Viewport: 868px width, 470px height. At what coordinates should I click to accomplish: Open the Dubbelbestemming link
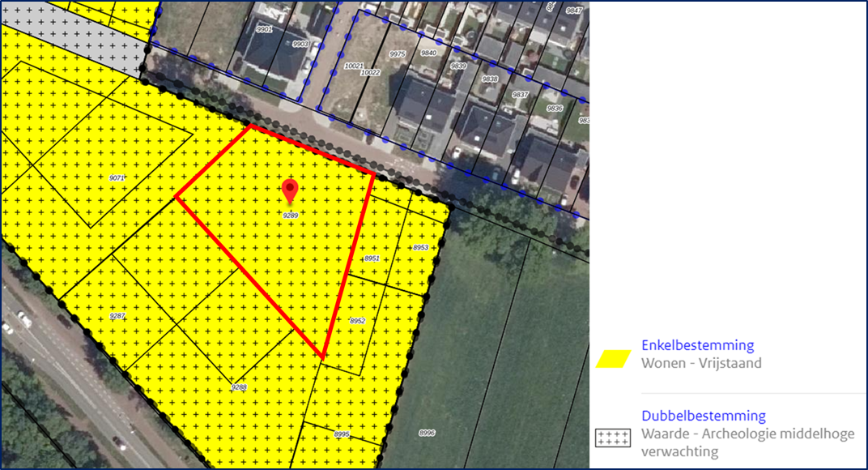coord(703,416)
